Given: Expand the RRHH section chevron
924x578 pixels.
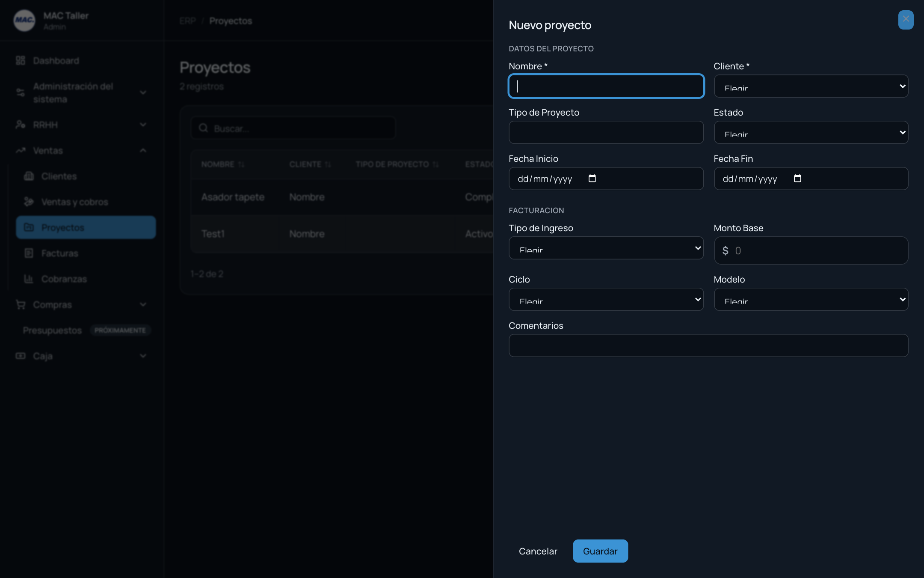Looking at the screenshot, I should (x=143, y=125).
